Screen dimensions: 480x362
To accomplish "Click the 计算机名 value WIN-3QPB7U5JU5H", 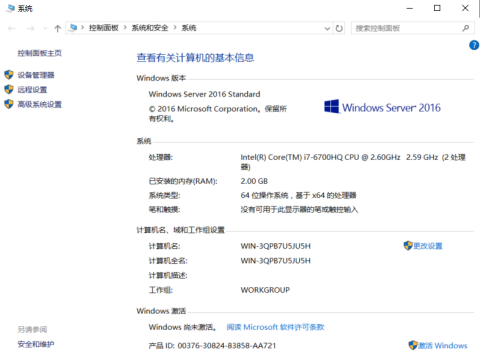I will [x=276, y=246].
